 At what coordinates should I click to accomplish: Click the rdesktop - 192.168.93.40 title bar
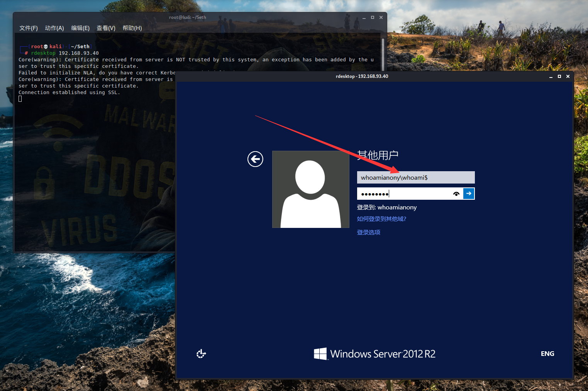(x=362, y=76)
